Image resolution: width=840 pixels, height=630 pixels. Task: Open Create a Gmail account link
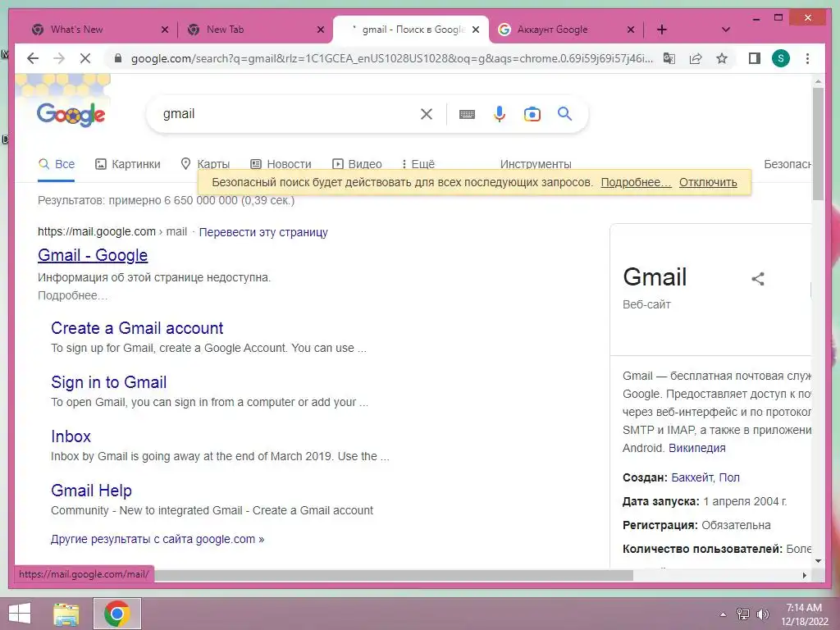[x=137, y=328]
